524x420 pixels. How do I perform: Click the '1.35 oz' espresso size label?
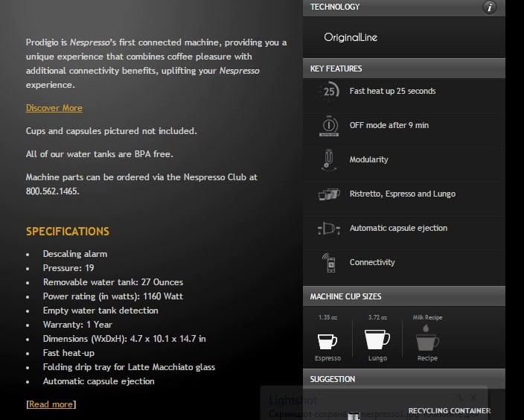coord(327,317)
